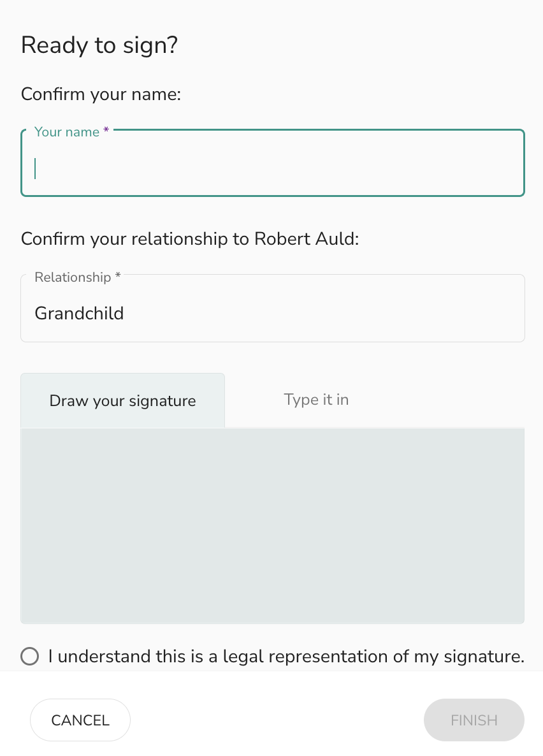Screen dimensions: 543x756
Task: Click the legal representation acknowledgment text
Action: click(286, 656)
